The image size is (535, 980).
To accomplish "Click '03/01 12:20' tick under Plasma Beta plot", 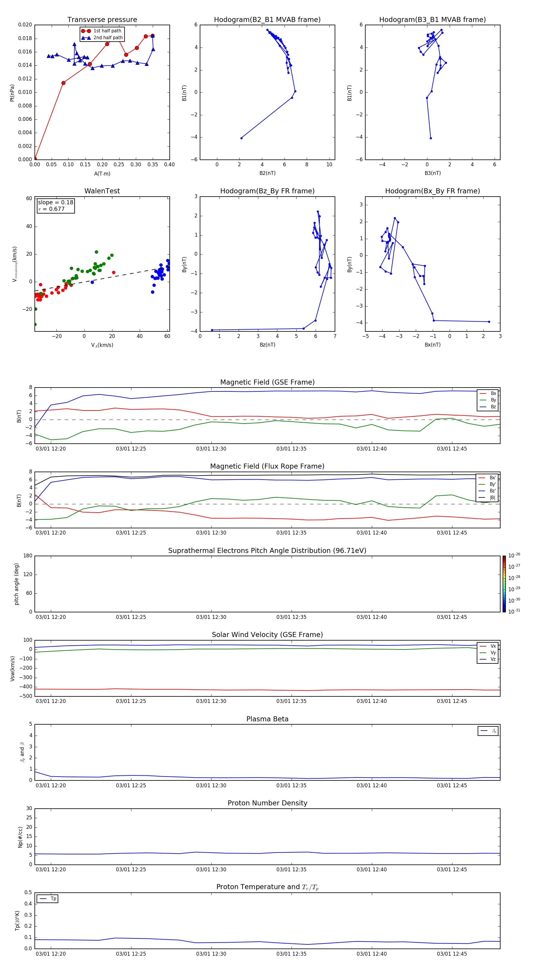I will (x=51, y=785).
